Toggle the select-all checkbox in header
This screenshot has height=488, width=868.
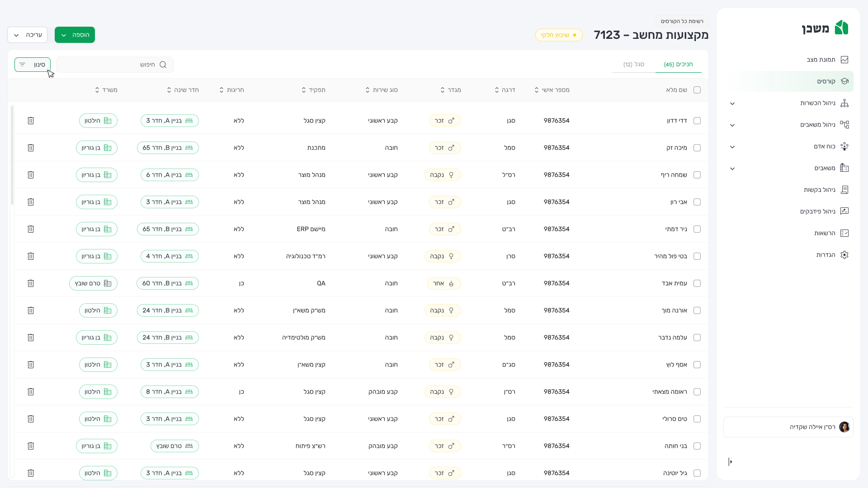coord(697,90)
